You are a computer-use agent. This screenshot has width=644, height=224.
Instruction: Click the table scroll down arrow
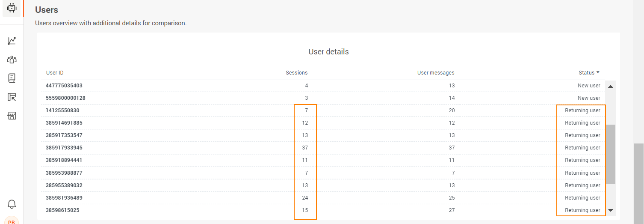tap(611, 210)
